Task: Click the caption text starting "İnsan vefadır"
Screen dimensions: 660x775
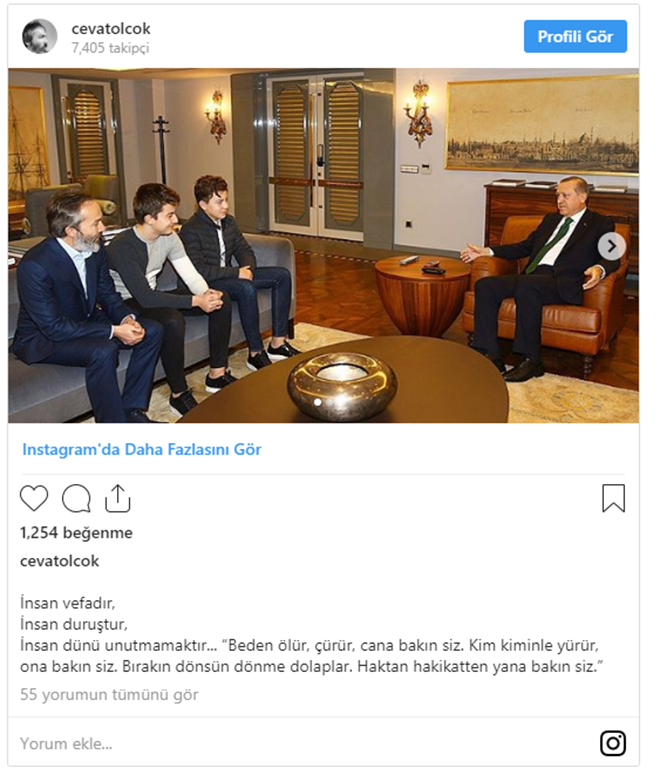Action: coord(67,603)
